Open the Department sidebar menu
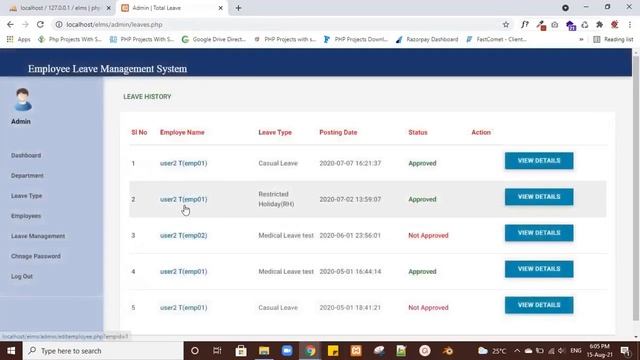Image resolution: width=640 pixels, height=360 pixels. coord(27,176)
